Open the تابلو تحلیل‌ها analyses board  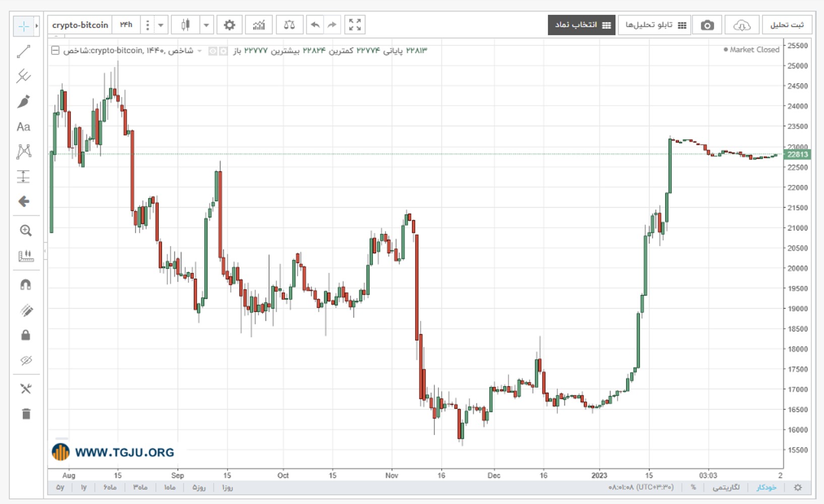coord(655,25)
